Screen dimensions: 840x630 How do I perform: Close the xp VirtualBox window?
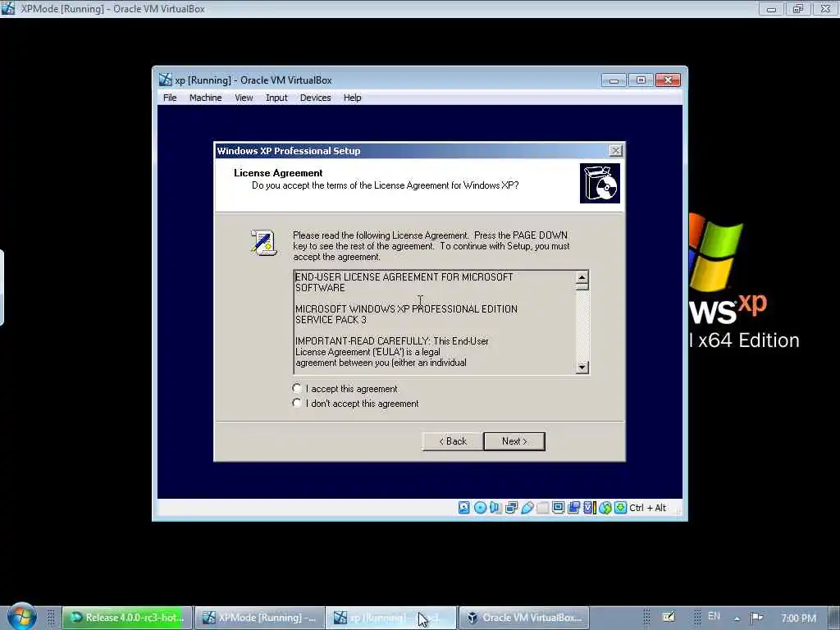pyautogui.click(x=668, y=80)
